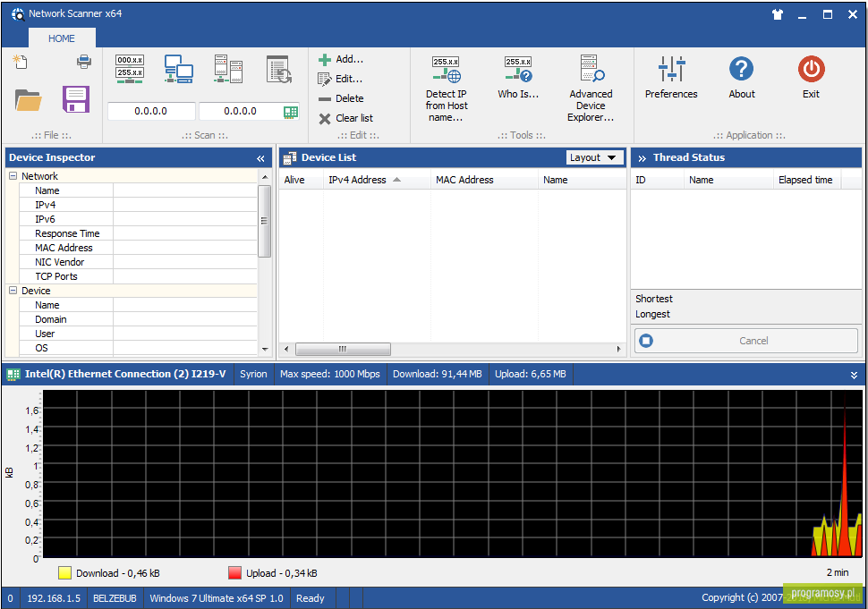Open Detect IP from Host name tool
The height and width of the screenshot is (609, 868).
click(x=447, y=89)
